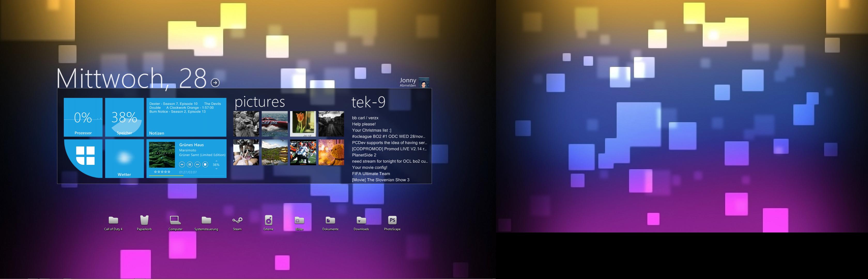Screen dimensions: 868x279
Task: Pause the currently playing Grünes Haus track
Action: 190,165
